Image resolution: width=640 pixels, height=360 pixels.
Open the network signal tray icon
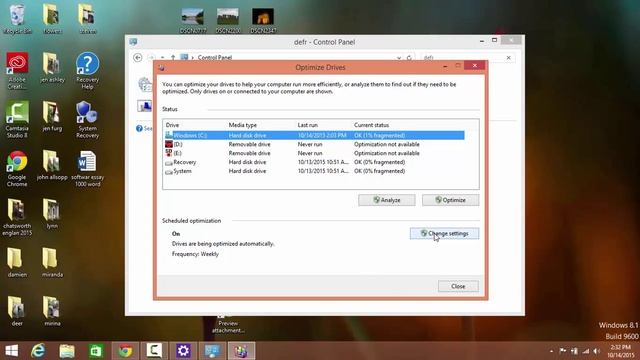coord(586,351)
